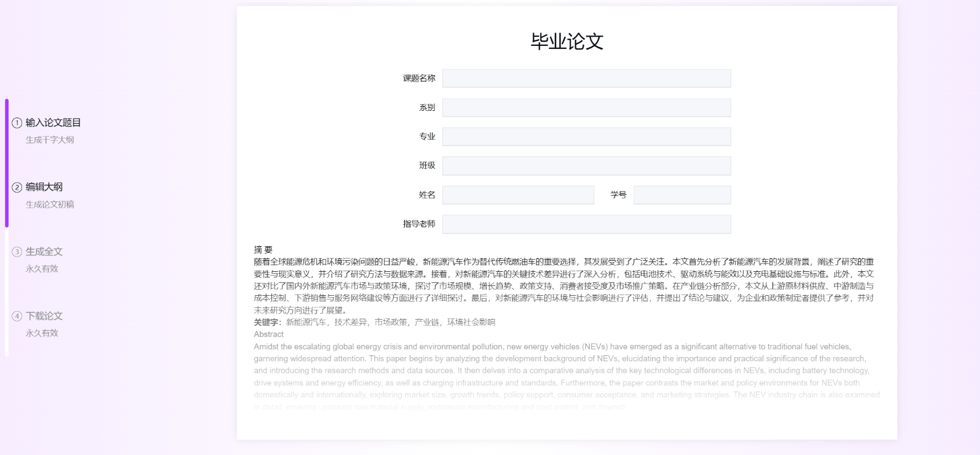Select the 下载论文 step label
Image resolution: width=980 pixels, height=455 pixels.
point(44,316)
